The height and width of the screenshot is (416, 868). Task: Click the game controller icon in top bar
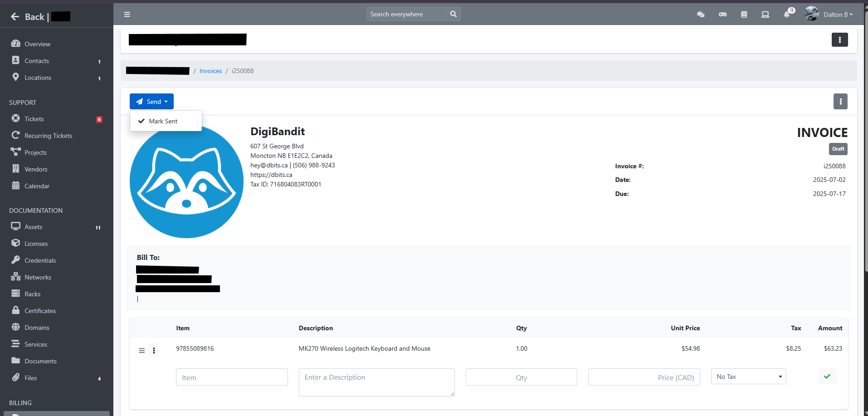point(723,15)
